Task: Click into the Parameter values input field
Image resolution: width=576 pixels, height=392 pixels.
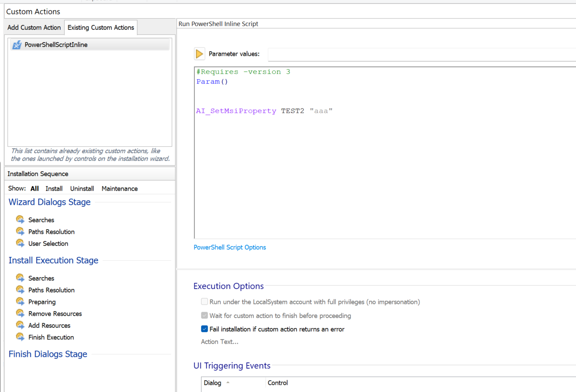Action: pyautogui.click(x=421, y=54)
